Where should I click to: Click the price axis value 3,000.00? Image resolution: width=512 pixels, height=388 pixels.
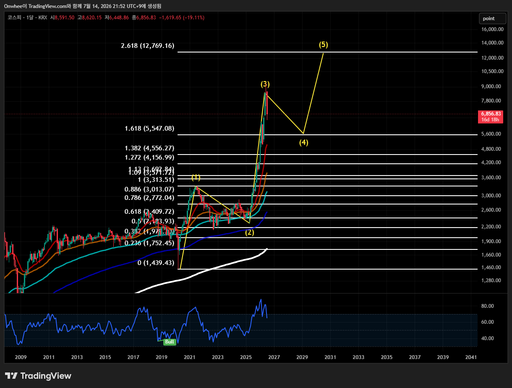491,195
